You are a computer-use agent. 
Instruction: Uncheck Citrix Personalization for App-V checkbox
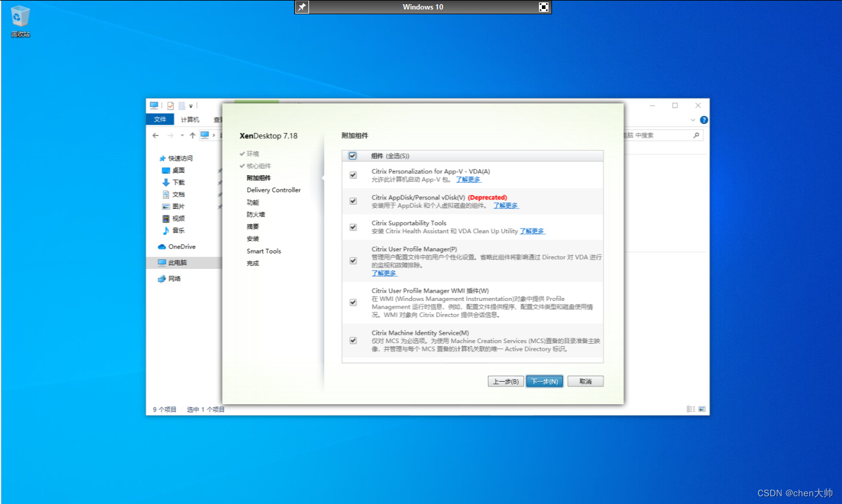pyautogui.click(x=353, y=175)
